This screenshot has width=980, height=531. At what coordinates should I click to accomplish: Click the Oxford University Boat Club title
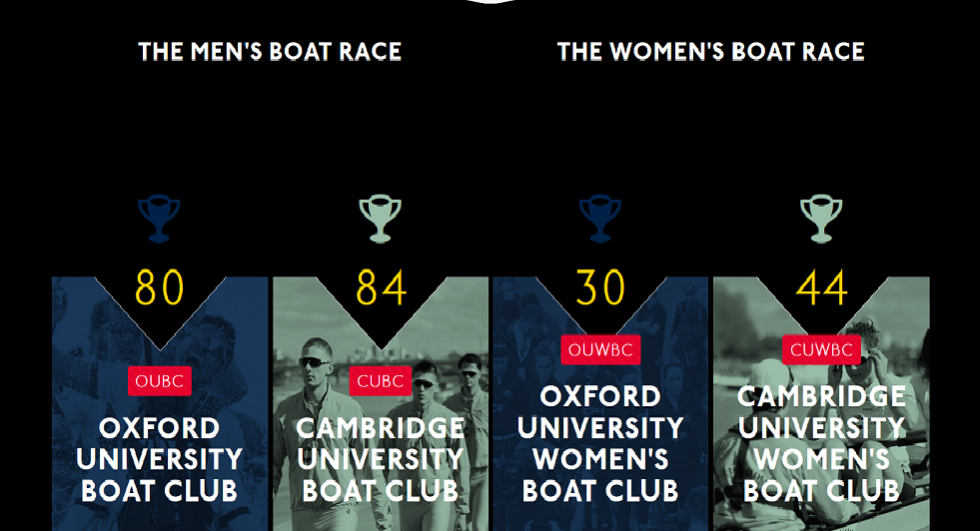point(160,460)
